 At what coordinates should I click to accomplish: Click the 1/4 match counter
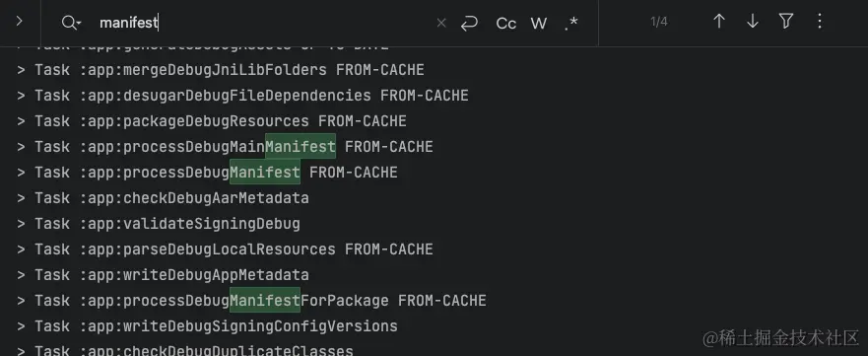[x=659, y=22]
